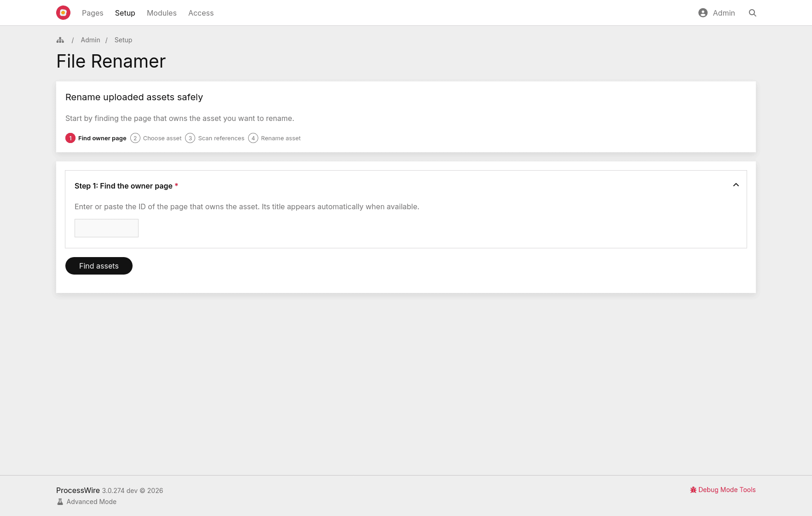Click the ProcessWire logo icon
The width and height of the screenshot is (812, 516).
[63, 13]
